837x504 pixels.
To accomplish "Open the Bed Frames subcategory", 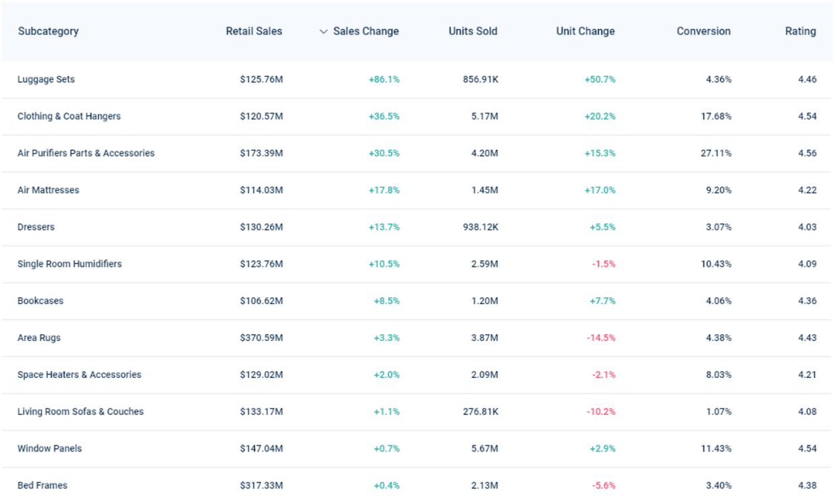I will point(42,486).
